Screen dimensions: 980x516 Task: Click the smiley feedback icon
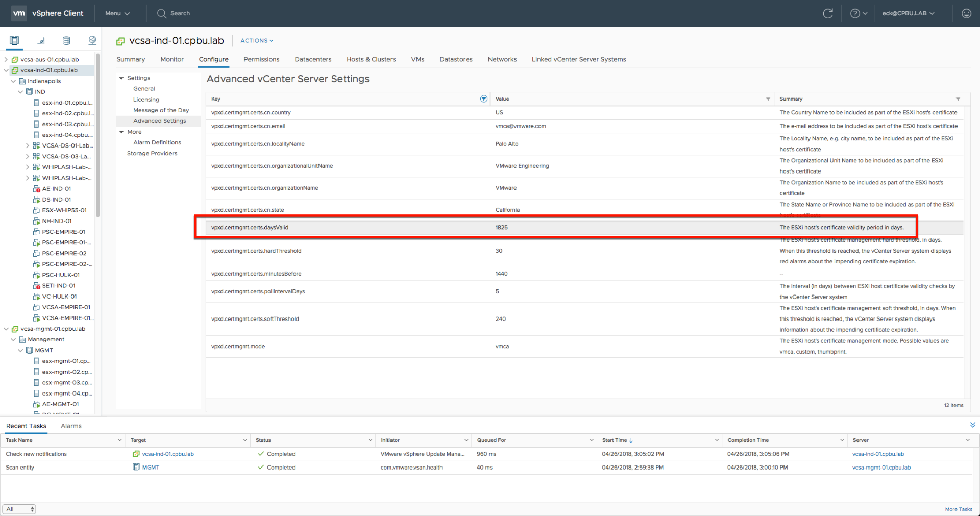coord(966,13)
